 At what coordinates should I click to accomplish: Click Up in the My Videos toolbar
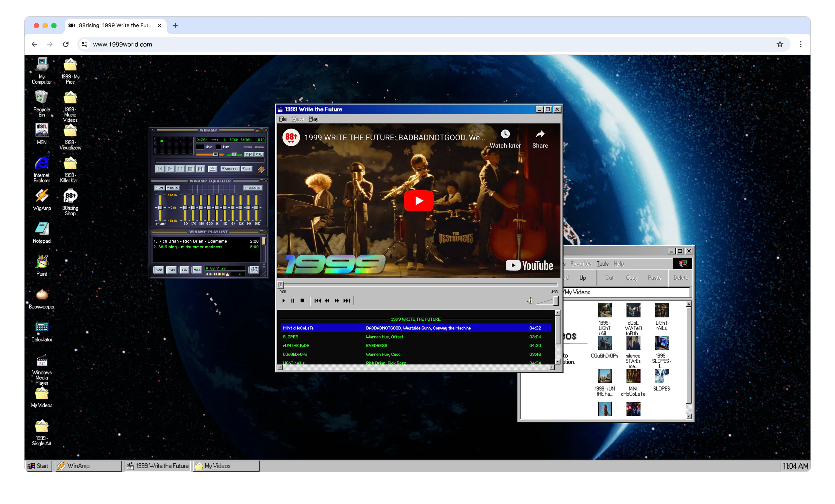(583, 278)
